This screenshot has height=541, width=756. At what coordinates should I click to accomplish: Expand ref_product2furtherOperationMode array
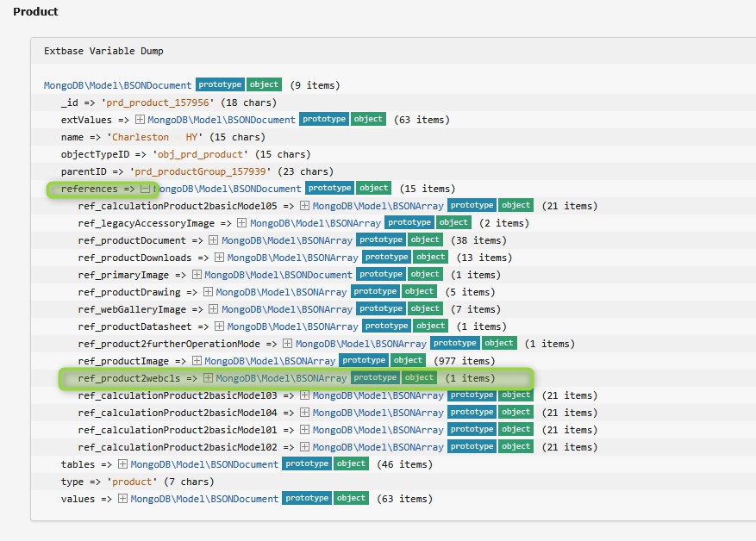(x=289, y=344)
